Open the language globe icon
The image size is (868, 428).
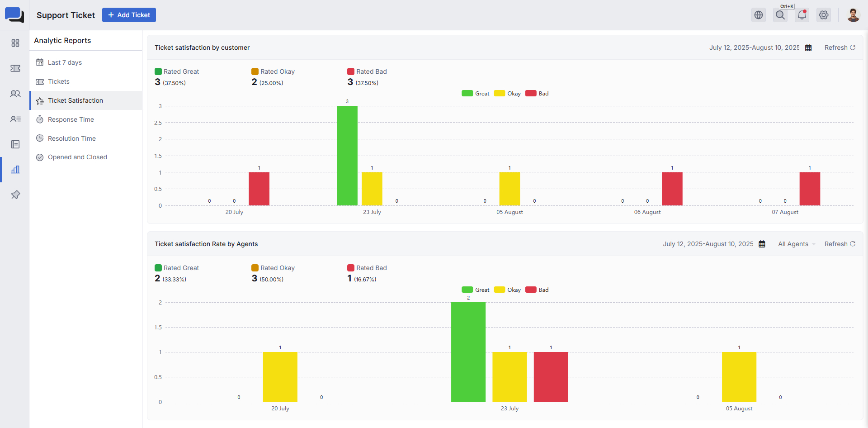[x=759, y=15]
